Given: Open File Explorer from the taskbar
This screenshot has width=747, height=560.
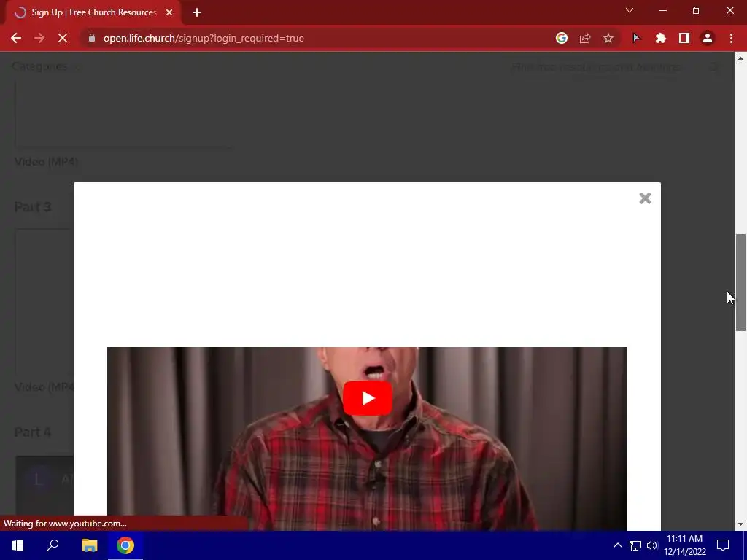Looking at the screenshot, I should [89, 545].
